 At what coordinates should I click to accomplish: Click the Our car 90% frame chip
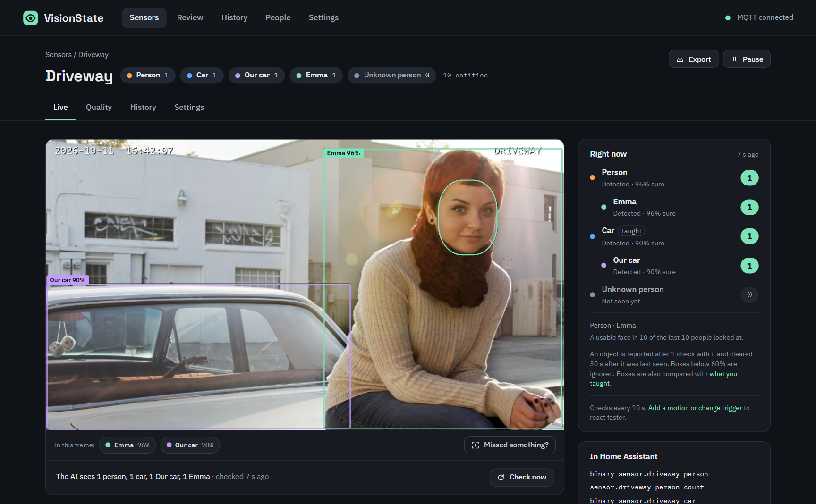pos(190,445)
